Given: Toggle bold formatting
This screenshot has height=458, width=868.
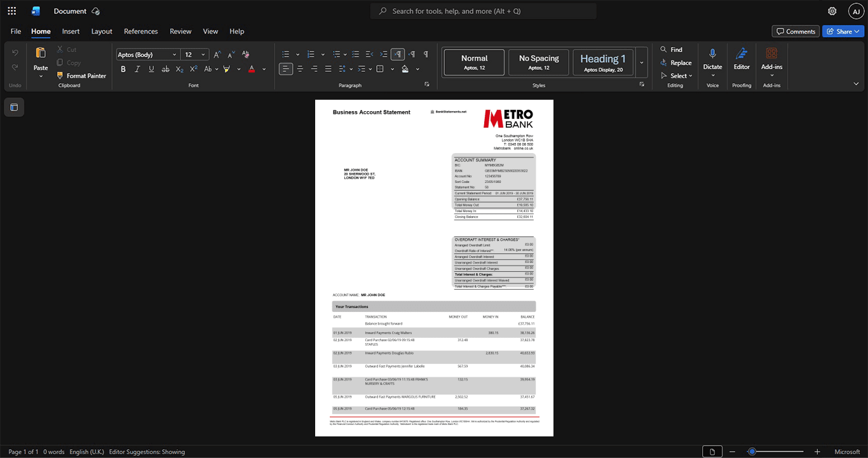Looking at the screenshot, I should point(123,69).
